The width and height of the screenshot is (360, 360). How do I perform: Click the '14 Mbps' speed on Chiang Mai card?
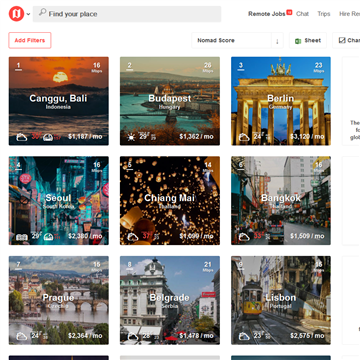click(x=208, y=167)
